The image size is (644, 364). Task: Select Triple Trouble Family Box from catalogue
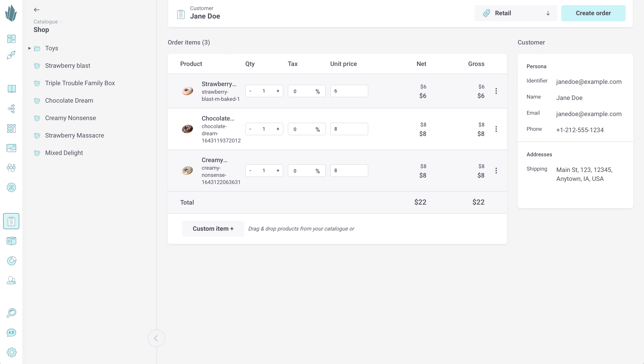point(80,83)
